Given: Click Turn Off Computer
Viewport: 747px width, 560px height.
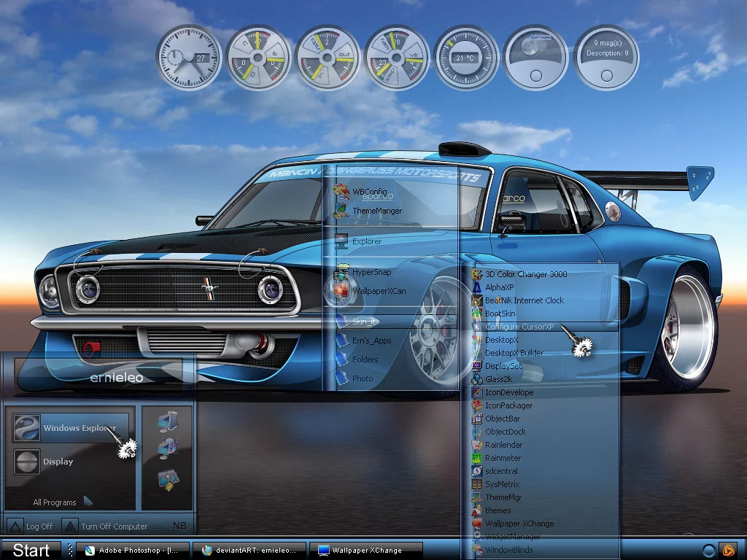Looking at the screenshot, I should pos(113,526).
